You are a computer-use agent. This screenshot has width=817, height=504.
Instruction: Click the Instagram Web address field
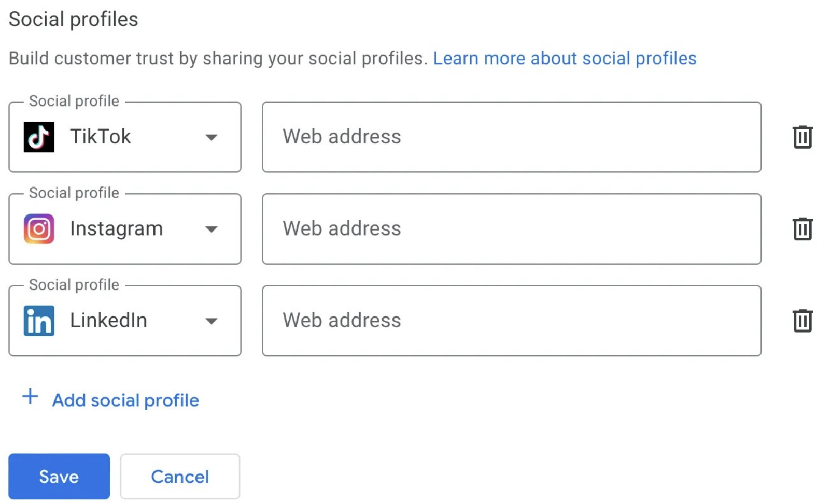pos(511,228)
